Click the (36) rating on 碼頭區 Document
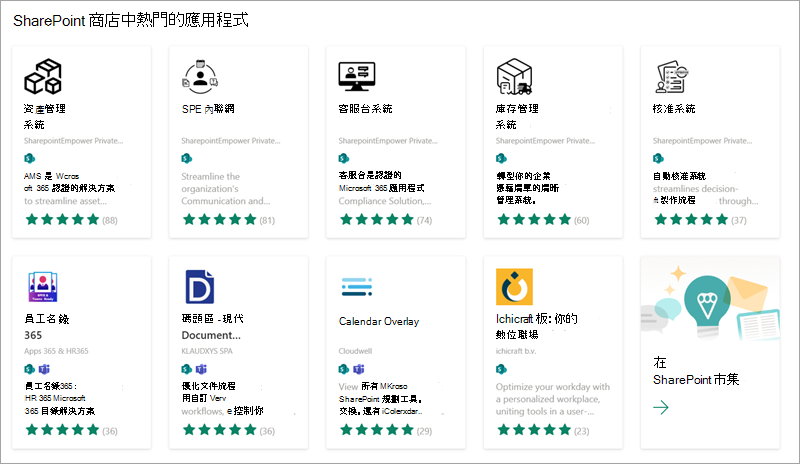Viewport: 800px width, 464px height. tap(229, 430)
